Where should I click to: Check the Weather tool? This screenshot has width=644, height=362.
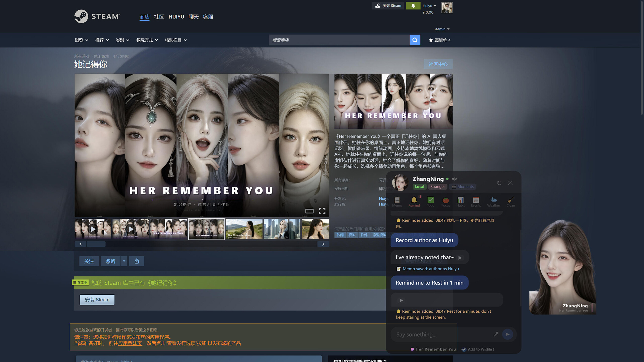(494, 202)
